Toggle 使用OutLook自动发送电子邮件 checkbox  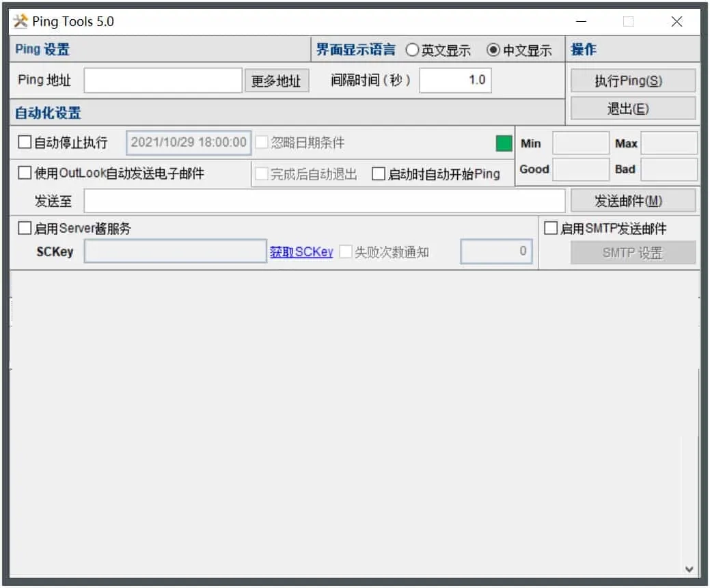pos(25,173)
